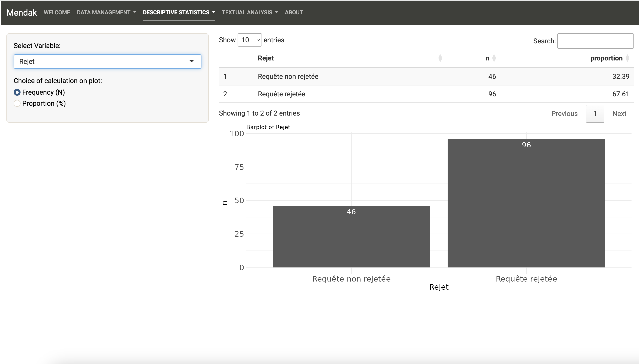Click the Previous pagination button
The image size is (639, 364).
[564, 114]
